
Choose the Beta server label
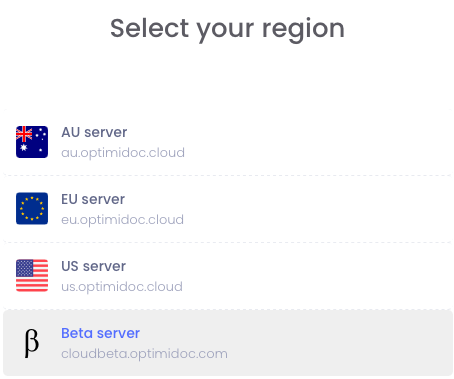tap(100, 333)
